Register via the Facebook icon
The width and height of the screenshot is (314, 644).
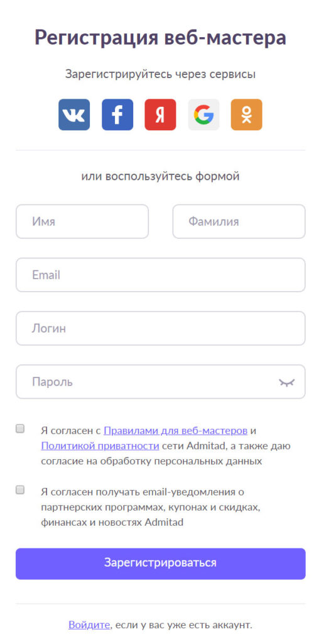(117, 114)
